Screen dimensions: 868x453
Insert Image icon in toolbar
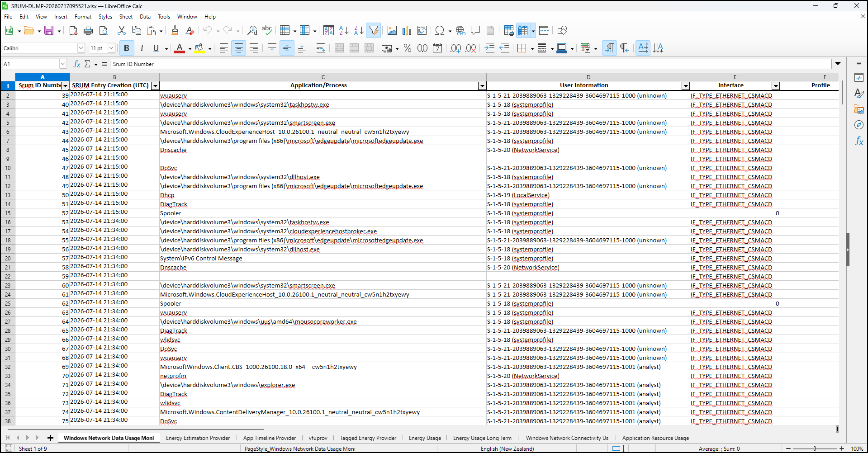[392, 31]
